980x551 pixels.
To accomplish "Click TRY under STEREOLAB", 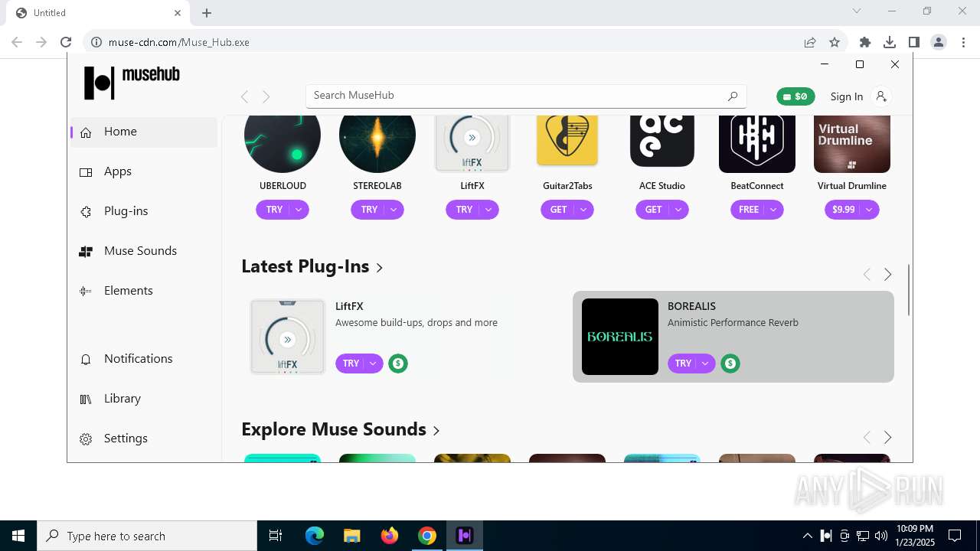I will tap(368, 210).
